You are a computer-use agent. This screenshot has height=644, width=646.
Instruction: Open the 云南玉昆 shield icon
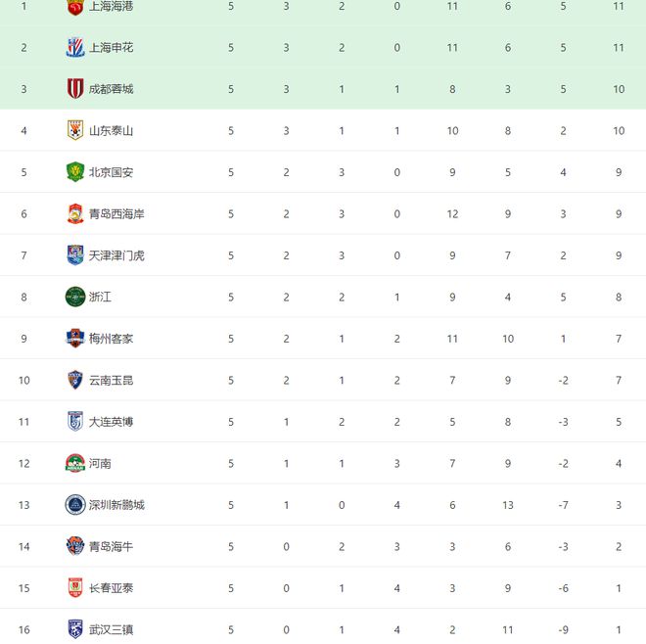click(x=75, y=380)
